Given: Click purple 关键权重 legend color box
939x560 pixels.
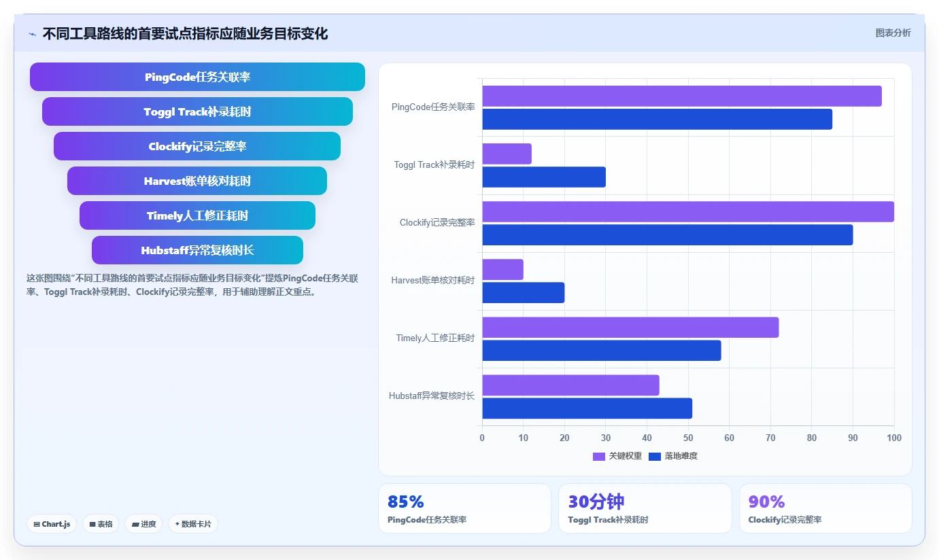Looking at the screenshot, I should coord(599,456).
